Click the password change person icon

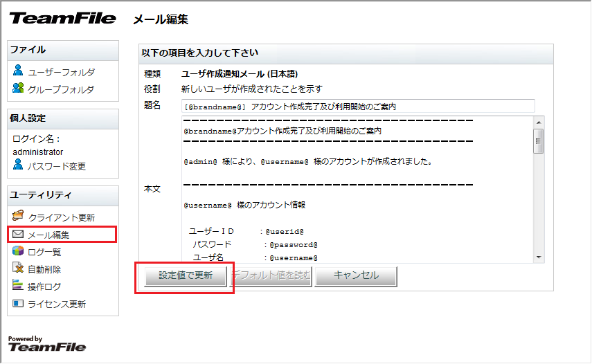click(x=18, y=165)
